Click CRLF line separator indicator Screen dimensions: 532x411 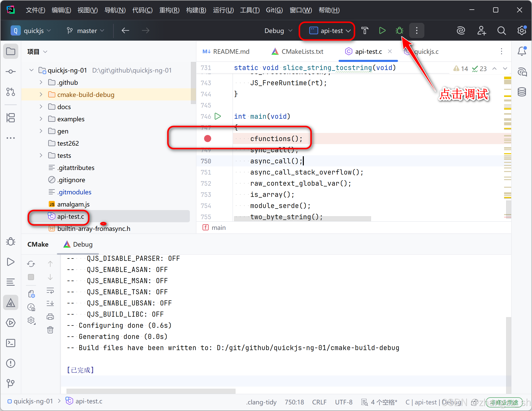319,402
